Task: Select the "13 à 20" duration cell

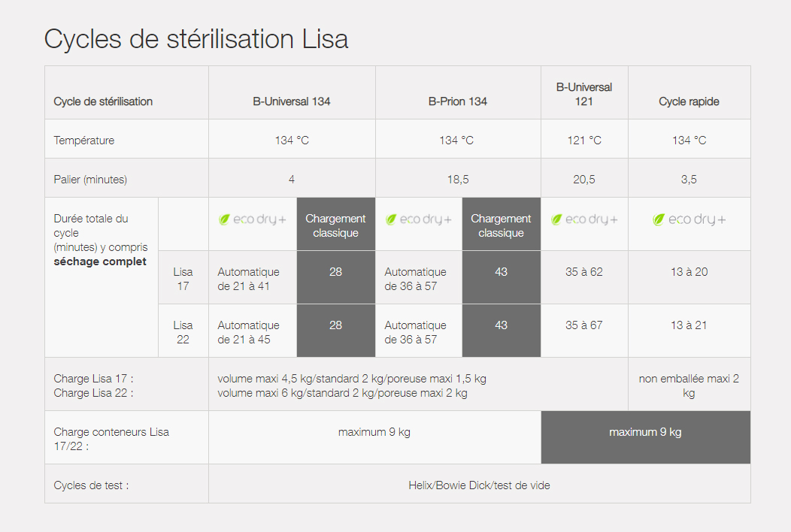Action: [689, 272]
